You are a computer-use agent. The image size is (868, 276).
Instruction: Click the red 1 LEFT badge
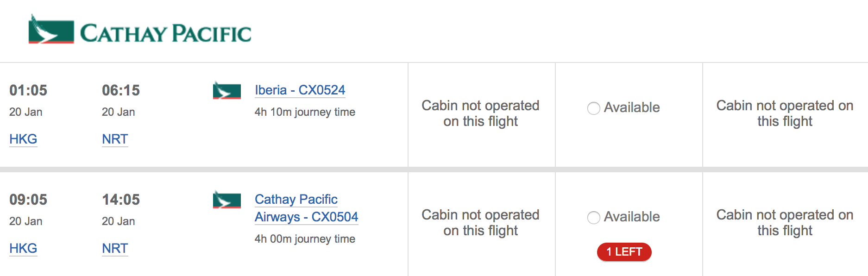[x=624, y=252]
